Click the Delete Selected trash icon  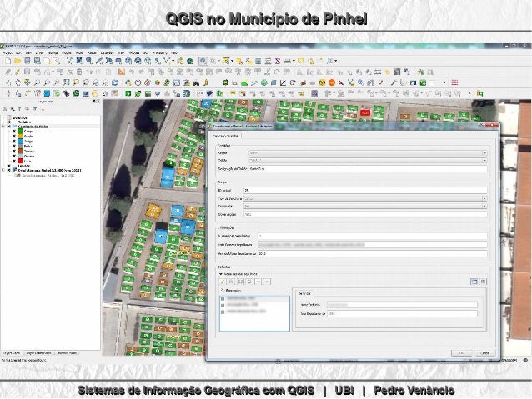click(79, 72)
